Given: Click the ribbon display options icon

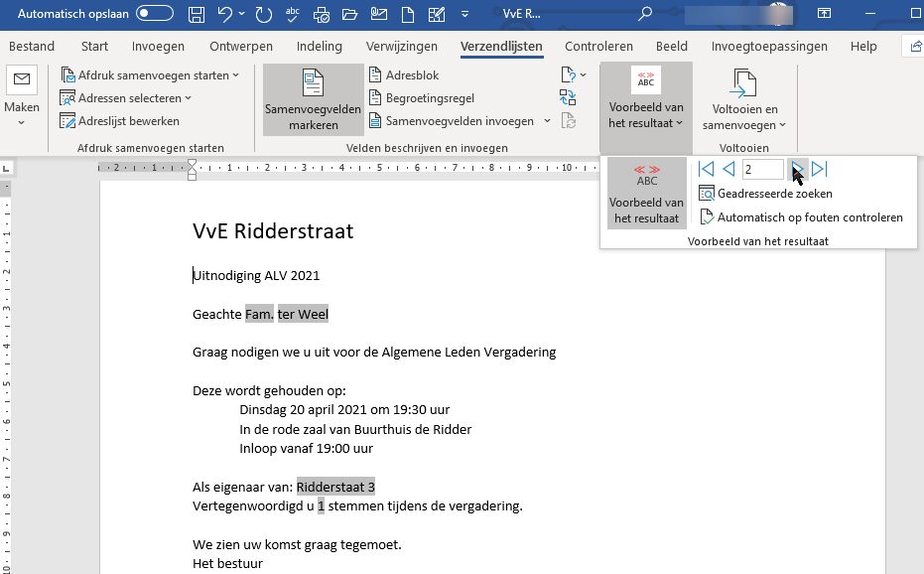Looking at the screenshot, I should pos(824,14).
